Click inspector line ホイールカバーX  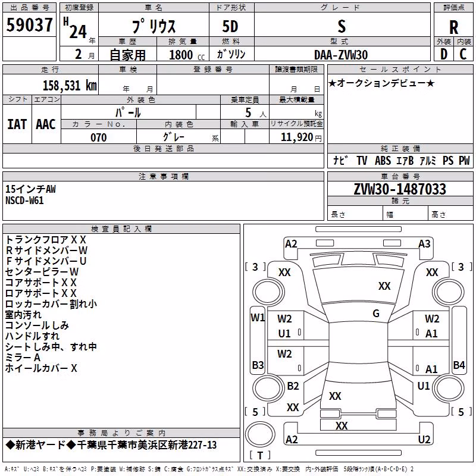tap(41, 368)
